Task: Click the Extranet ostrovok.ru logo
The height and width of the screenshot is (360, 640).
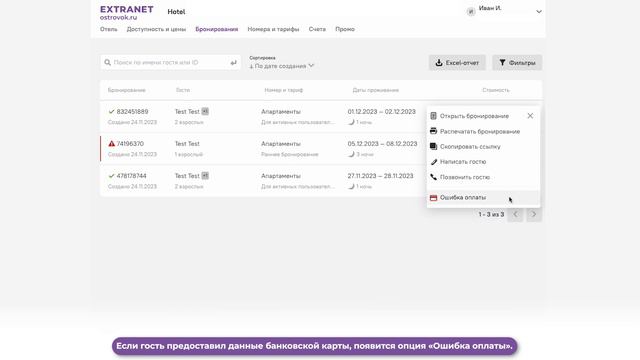Action: coord(127,13)
